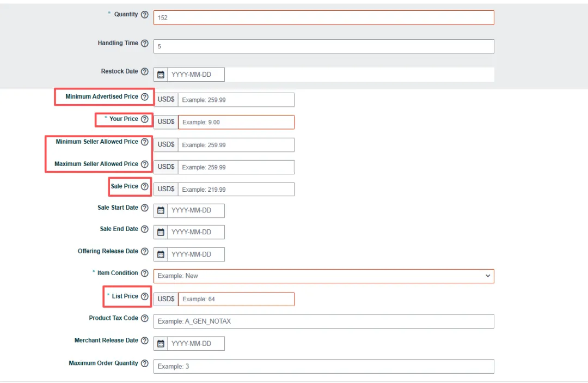
Task: Focus the Minimum Seller Allowed Price input
Action: coord(236,145)
